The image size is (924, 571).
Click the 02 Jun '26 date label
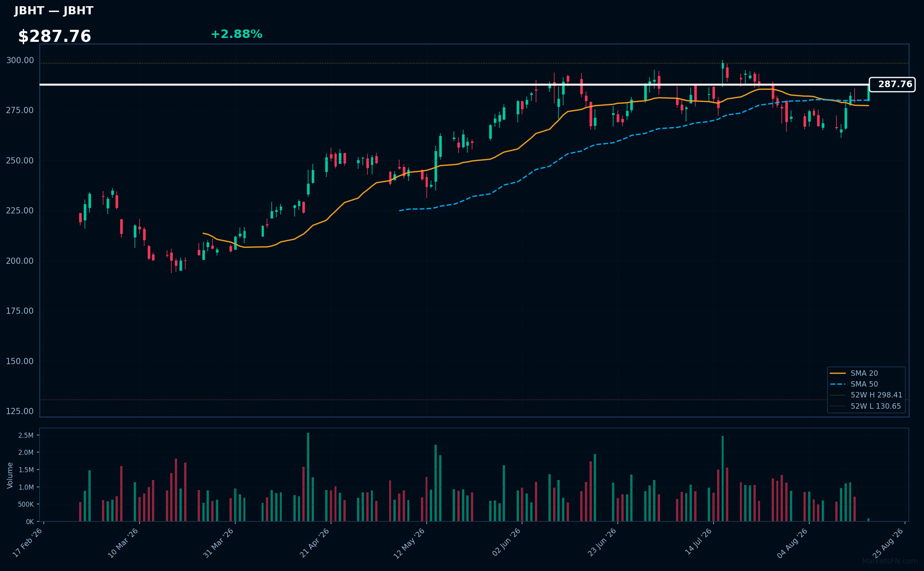click(x=506, y=543)
